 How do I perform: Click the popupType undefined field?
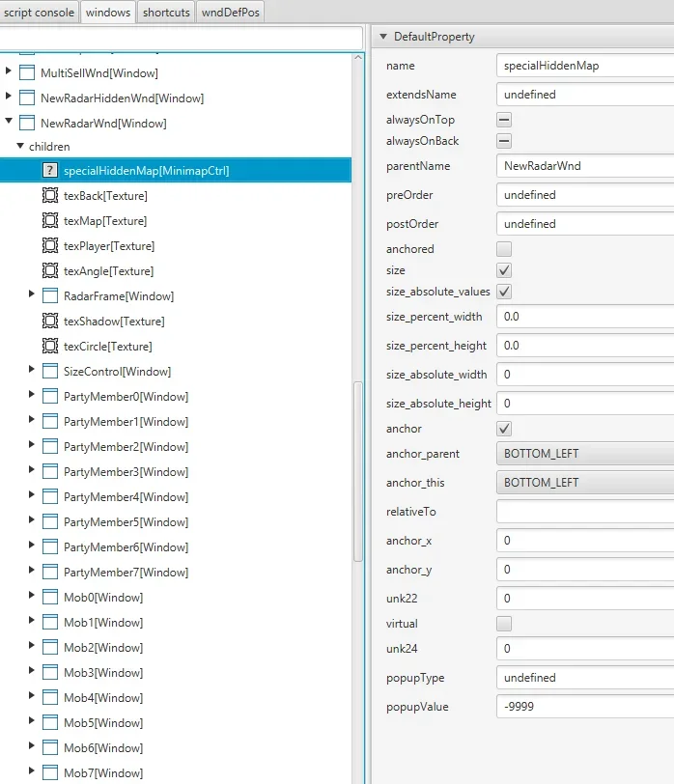(585, 678)
